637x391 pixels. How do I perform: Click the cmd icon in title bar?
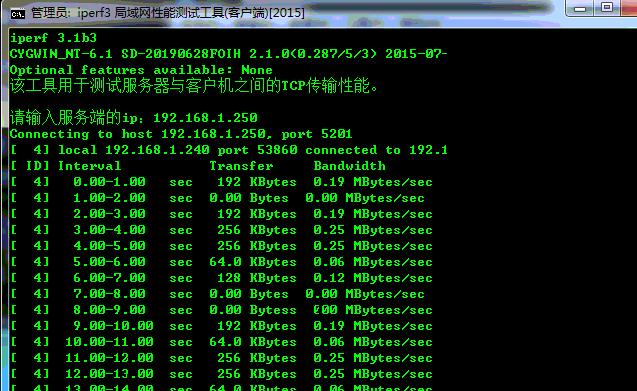point(18,14)
